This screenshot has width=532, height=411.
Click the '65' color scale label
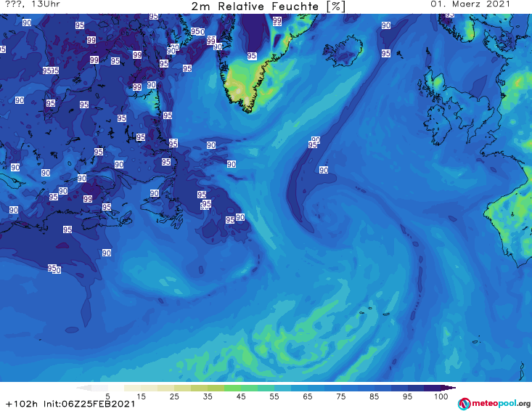[x=307, y=396]
